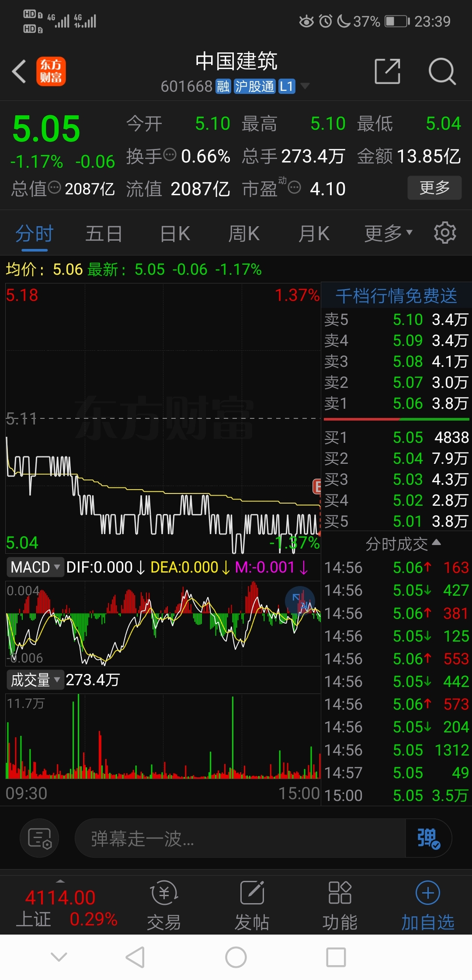Tap info icon beside 总值
Screen dimensions: 472x980
54,187
